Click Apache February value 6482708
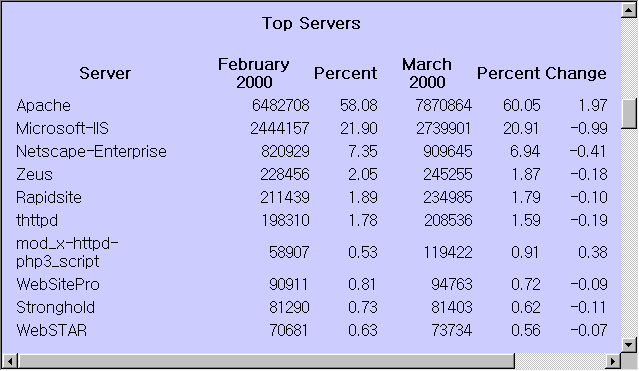The height and width of the screenshot is (371, 639). coord(281,106)
